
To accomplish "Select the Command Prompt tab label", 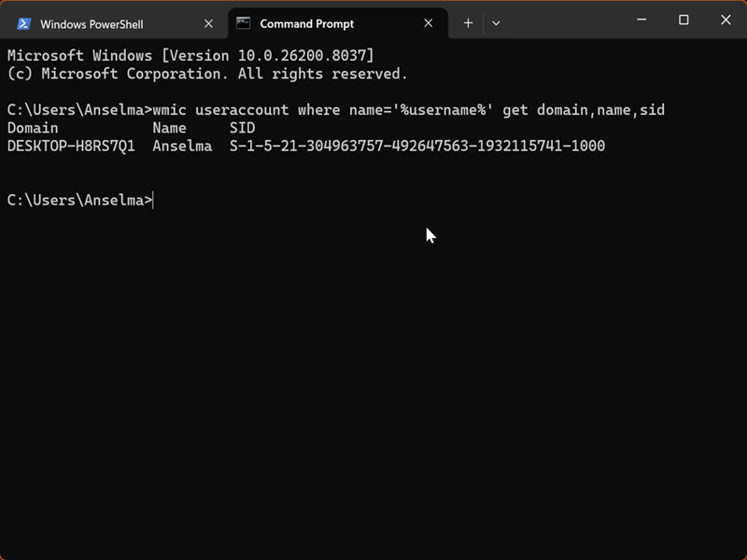I will point(307,23).
